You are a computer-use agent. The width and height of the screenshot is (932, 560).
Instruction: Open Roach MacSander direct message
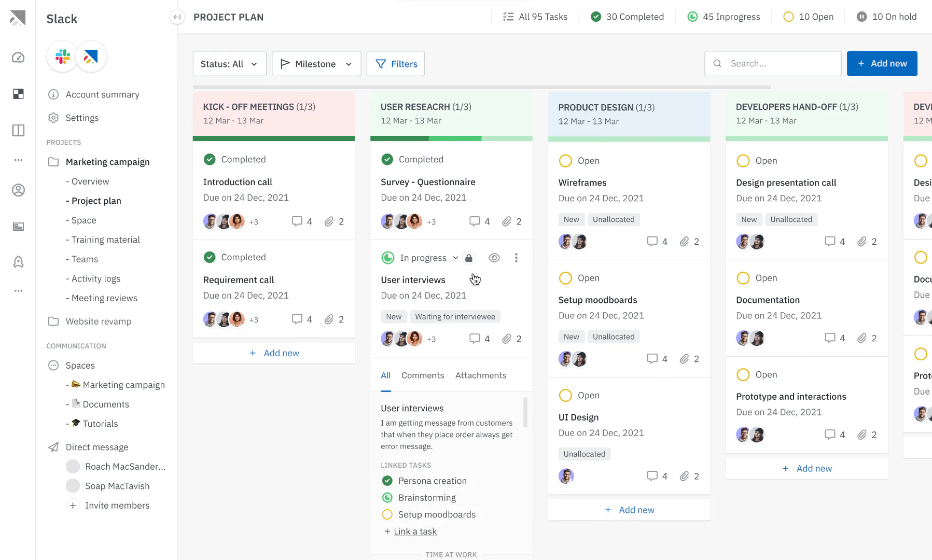[116, 467]
